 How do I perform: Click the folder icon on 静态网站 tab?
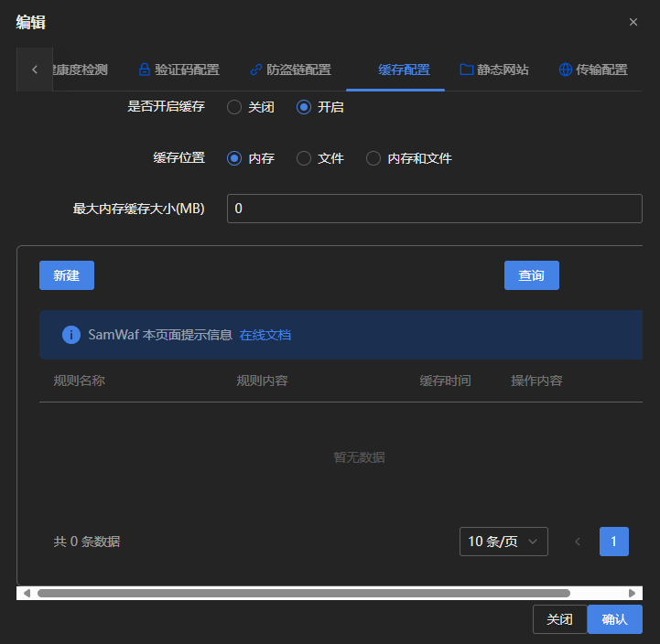click(466, 70)
